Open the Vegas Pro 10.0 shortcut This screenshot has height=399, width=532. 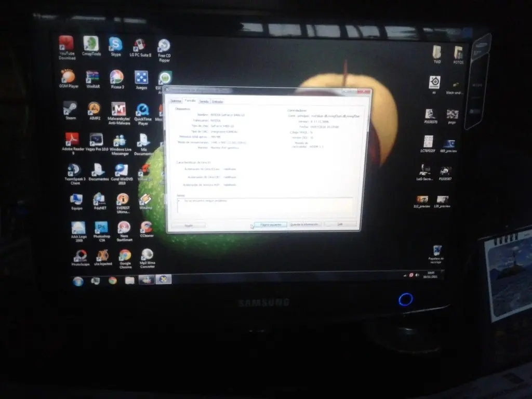click(97, 142)
